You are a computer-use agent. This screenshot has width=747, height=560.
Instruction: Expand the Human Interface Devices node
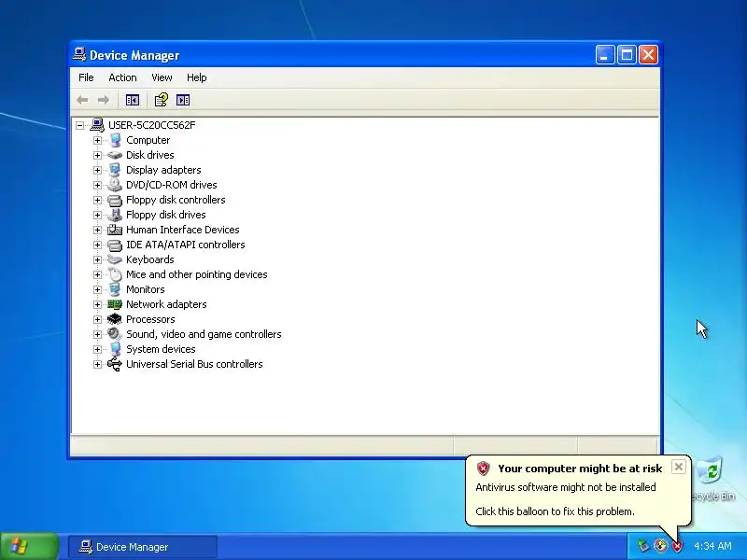pos(98,230)
